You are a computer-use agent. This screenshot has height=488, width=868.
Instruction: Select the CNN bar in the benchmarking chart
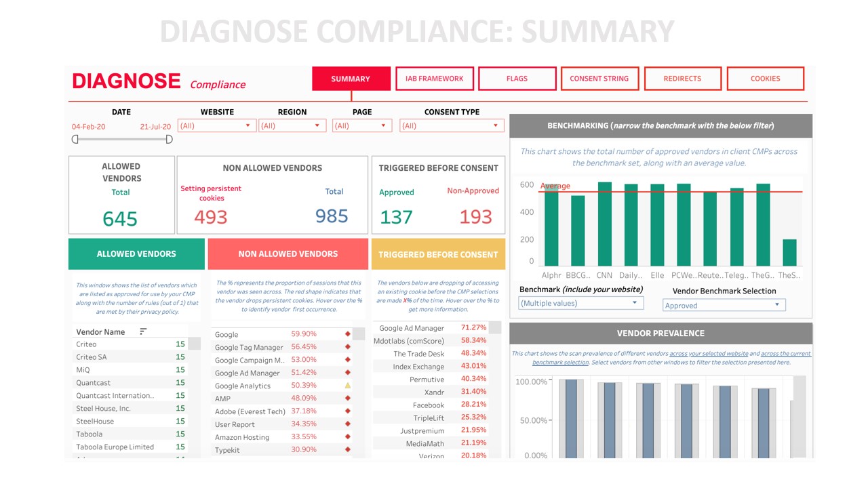coord(605,224)
